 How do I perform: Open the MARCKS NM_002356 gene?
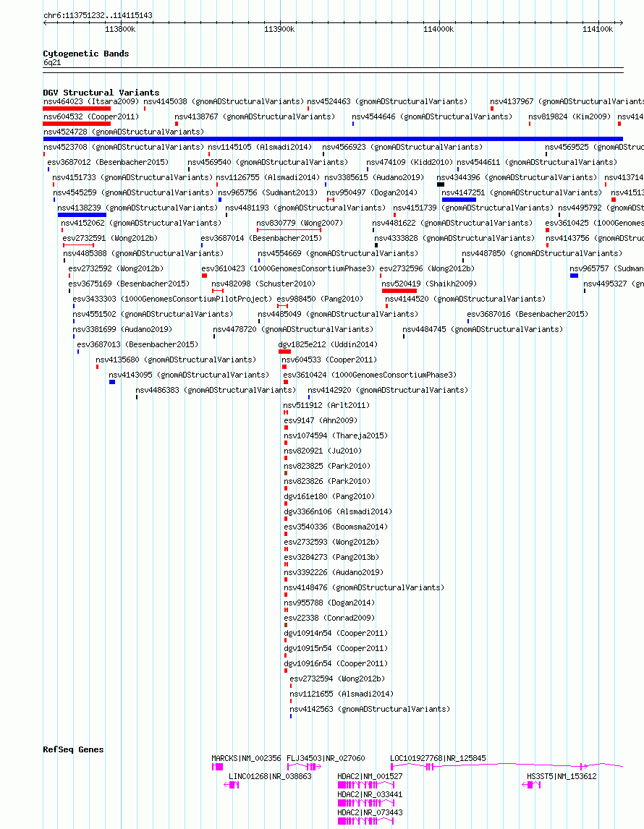(247, 759)
